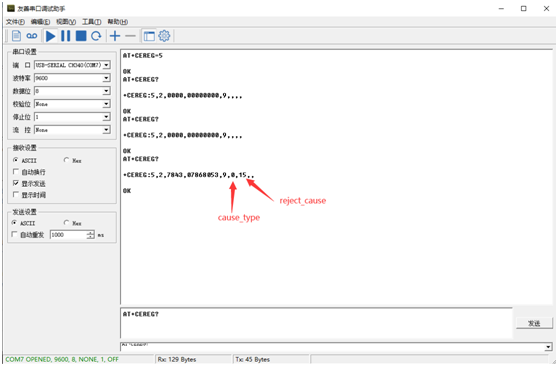Open the serial port COM7 dropdown
Viewport: 558px width, 366px height.
(106, 65)
